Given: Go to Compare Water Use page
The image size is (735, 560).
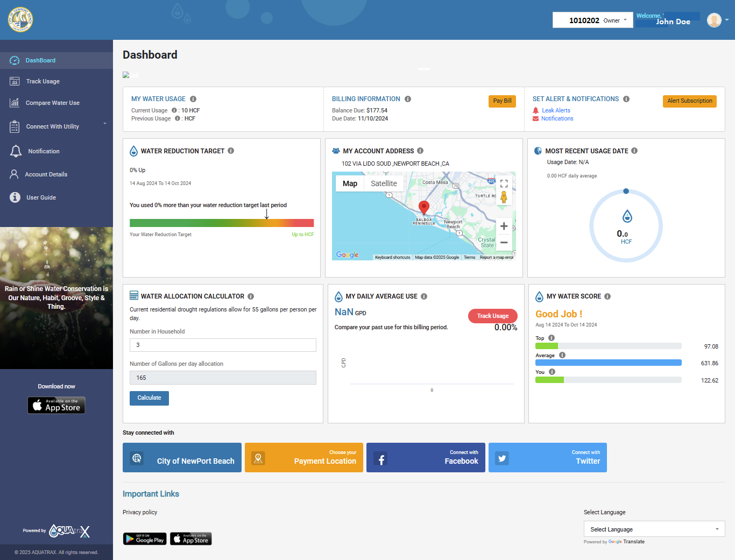Looking at the screenshot, I should pyautogui.click(x=52, y=103).
